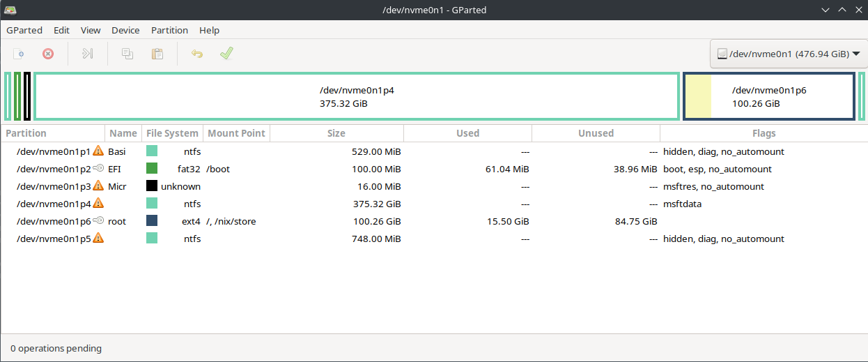Click the Resize/Move partition toolbar icon
The height and width of the screenshot is (362, 868).
point(87,53)
